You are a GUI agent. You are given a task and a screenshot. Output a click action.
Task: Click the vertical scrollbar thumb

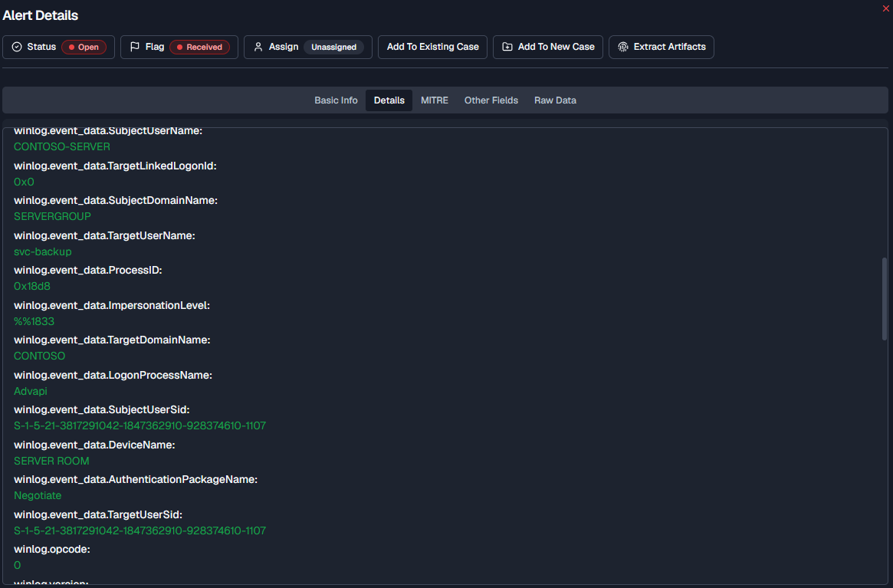[x=885, y=299]
